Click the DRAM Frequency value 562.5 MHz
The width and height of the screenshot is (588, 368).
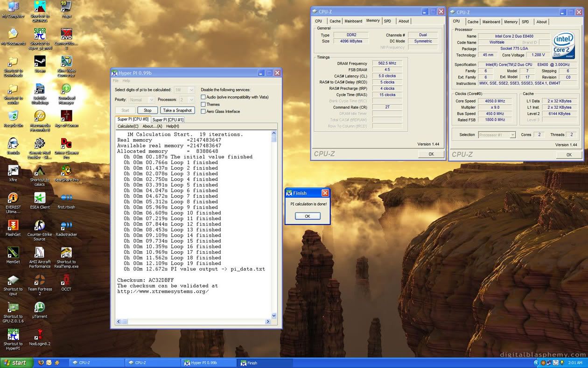point(387,63)
